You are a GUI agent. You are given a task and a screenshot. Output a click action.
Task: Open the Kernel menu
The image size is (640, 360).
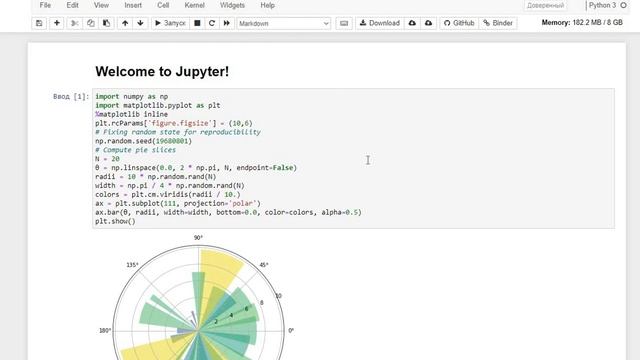click(x=194, y=5)
